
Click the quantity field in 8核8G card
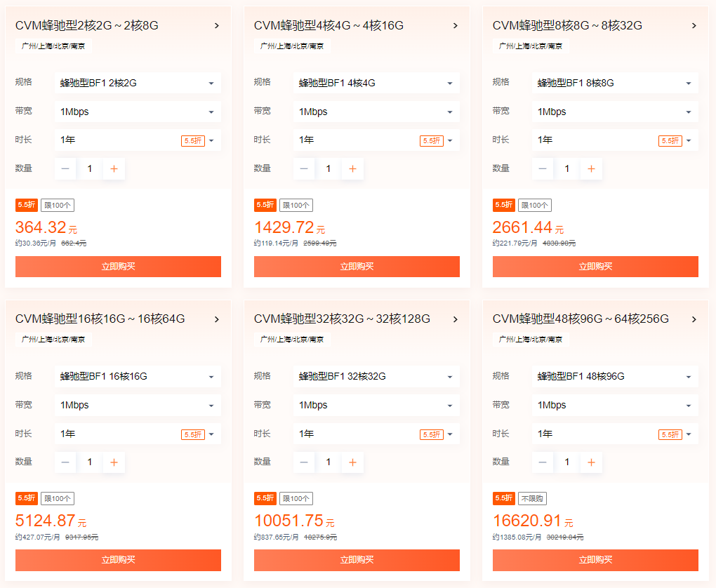(566, 169)
